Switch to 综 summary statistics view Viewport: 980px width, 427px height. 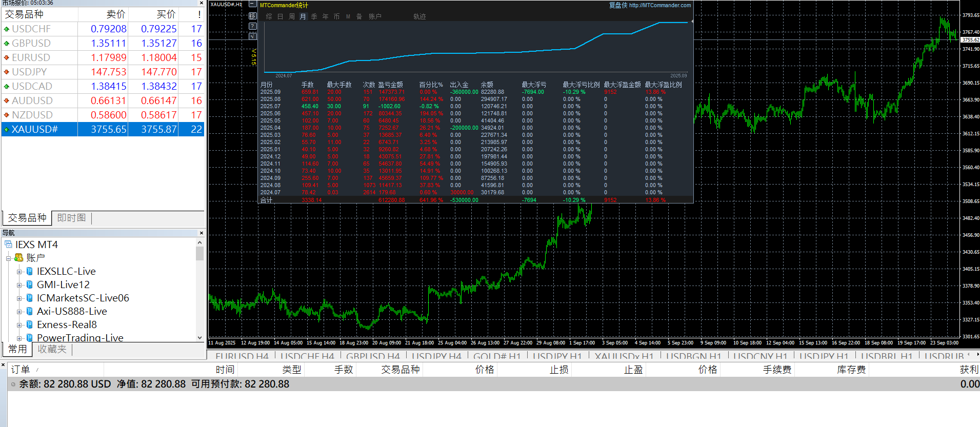269,17
